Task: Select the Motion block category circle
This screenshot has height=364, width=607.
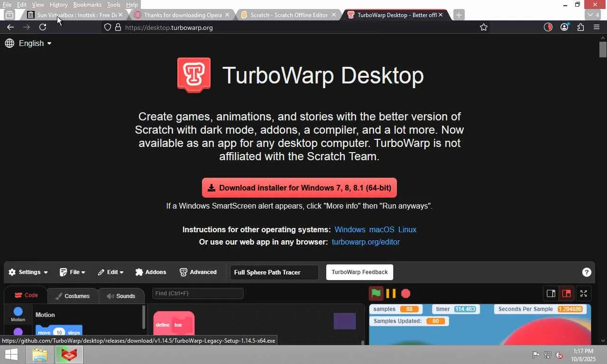Action: click(x=18, y=311)
